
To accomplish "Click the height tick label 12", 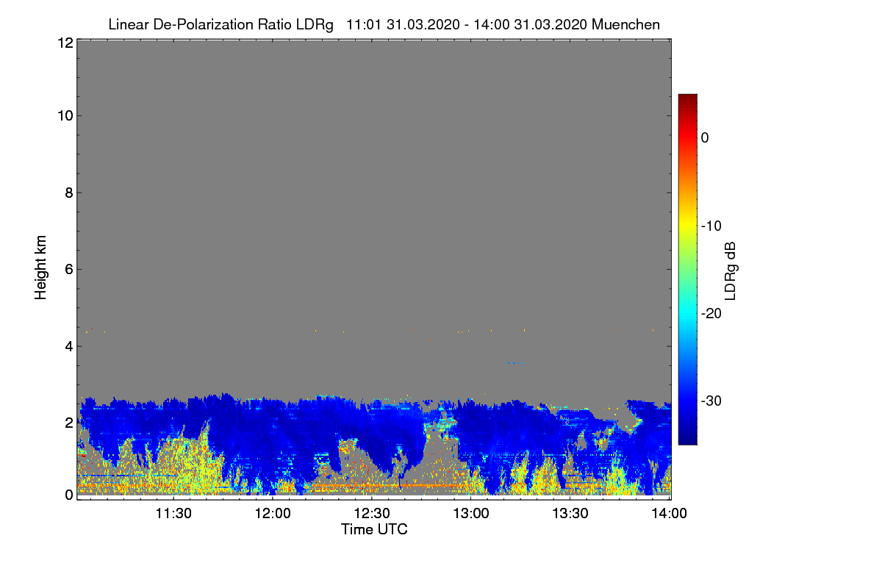I will [64, 43].
